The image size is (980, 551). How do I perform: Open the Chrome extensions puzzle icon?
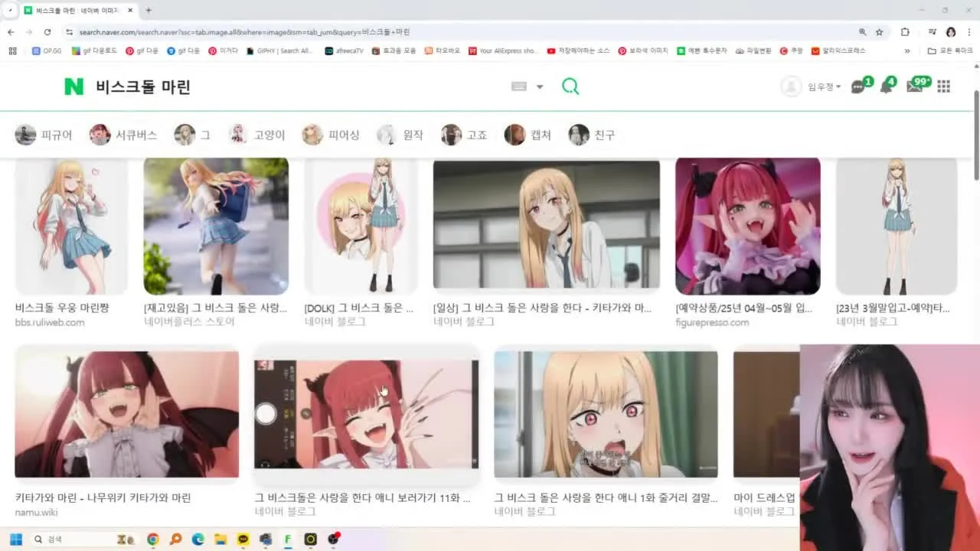pyautogui.click(x=905, y=32)
